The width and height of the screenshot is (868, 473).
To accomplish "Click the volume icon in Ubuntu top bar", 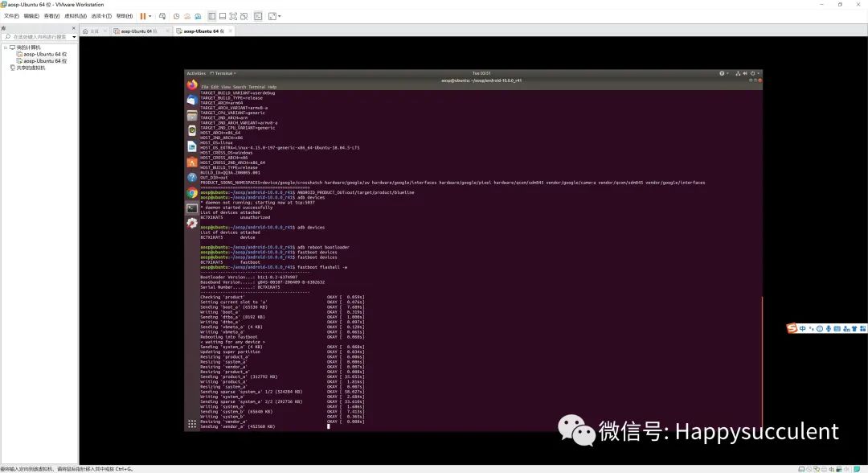I will (745, 73).
